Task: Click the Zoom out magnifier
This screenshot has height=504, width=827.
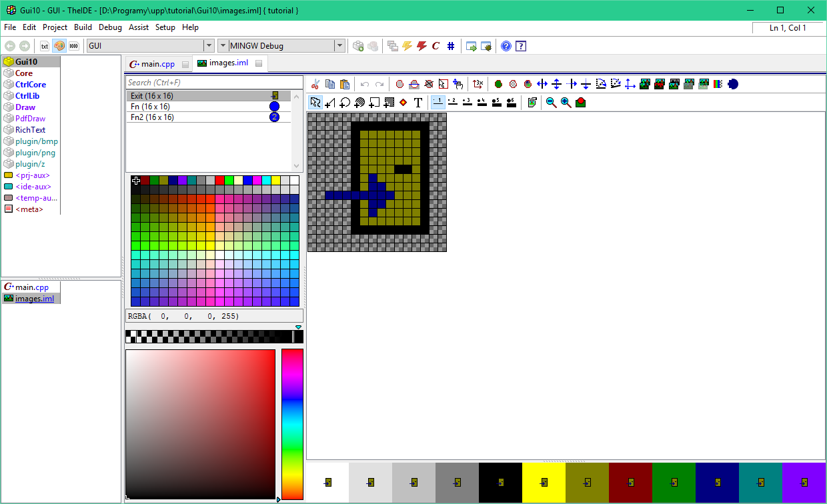Action: 551,103
